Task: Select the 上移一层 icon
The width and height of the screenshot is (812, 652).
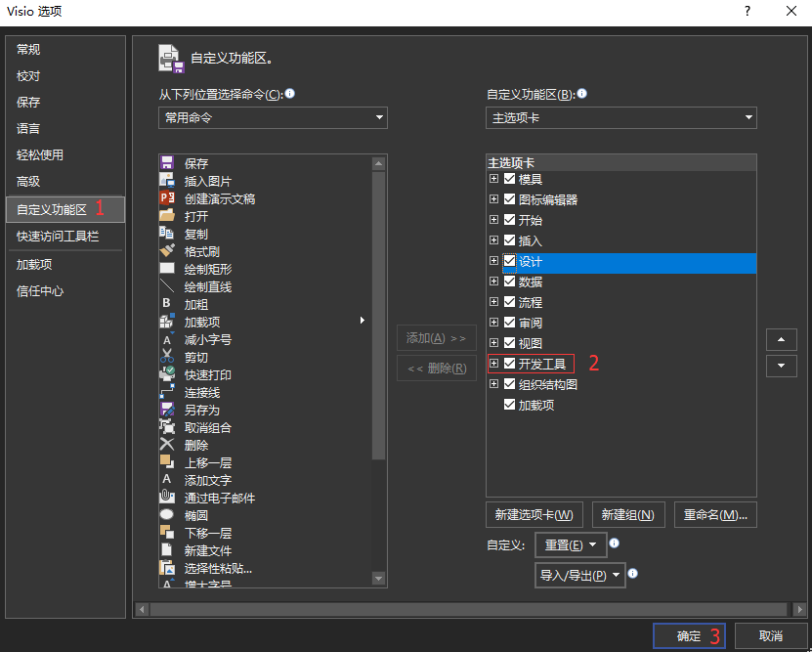Action: [x=167, y=462]
